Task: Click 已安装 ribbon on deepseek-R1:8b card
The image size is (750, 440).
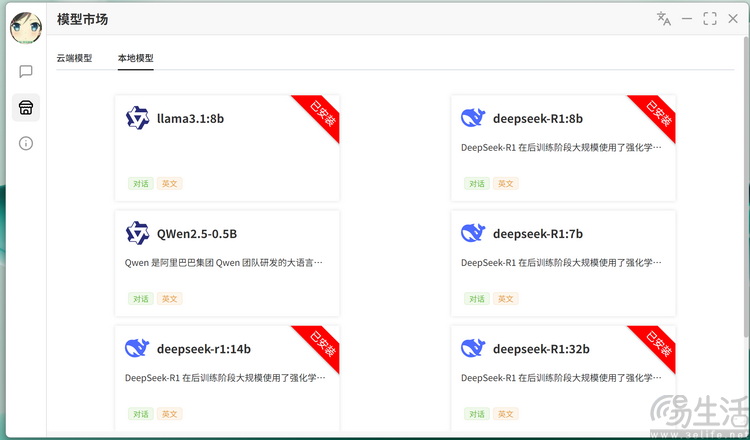Action: coord(659,114)
